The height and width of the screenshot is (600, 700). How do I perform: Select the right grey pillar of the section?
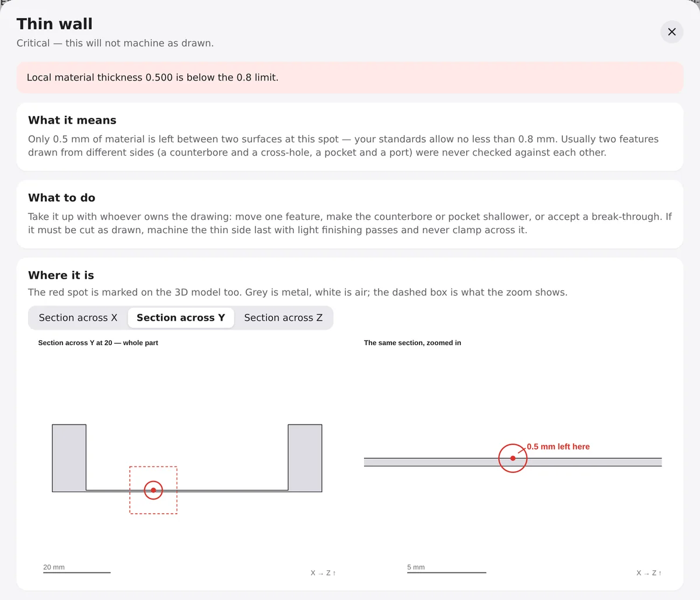point(305,458)
